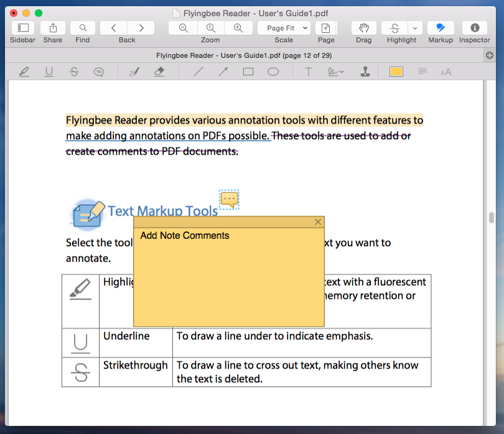Zoom in with the plus magnifier
This screenshot has width=504, height=434.
pyautogui.click(x=238, y=28)
